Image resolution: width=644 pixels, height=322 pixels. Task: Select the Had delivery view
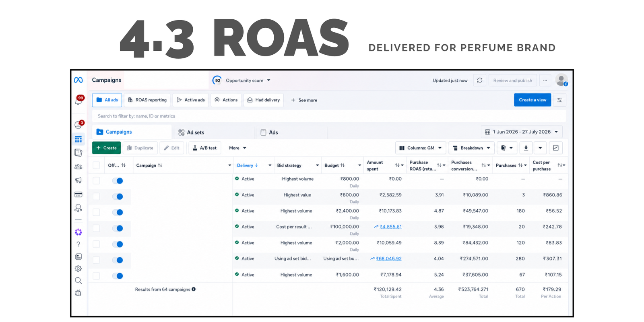(264, 100)
